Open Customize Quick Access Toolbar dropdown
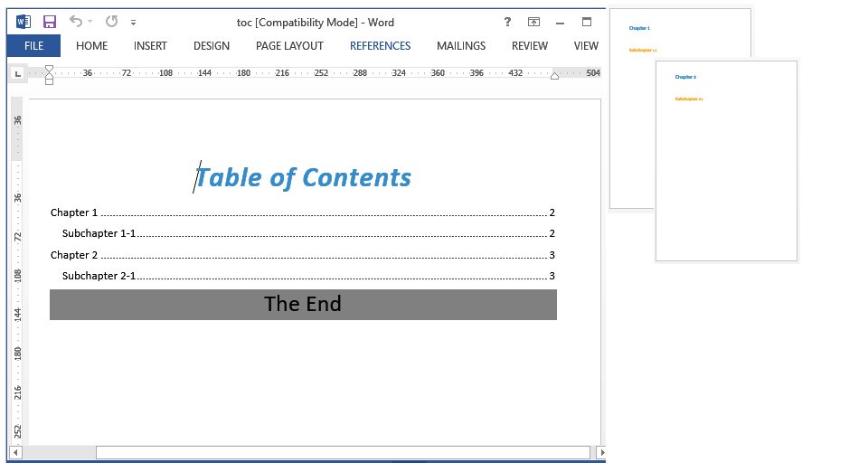This screenshot has height=472, width=868. pyautogui.click(x=134, y=22)
